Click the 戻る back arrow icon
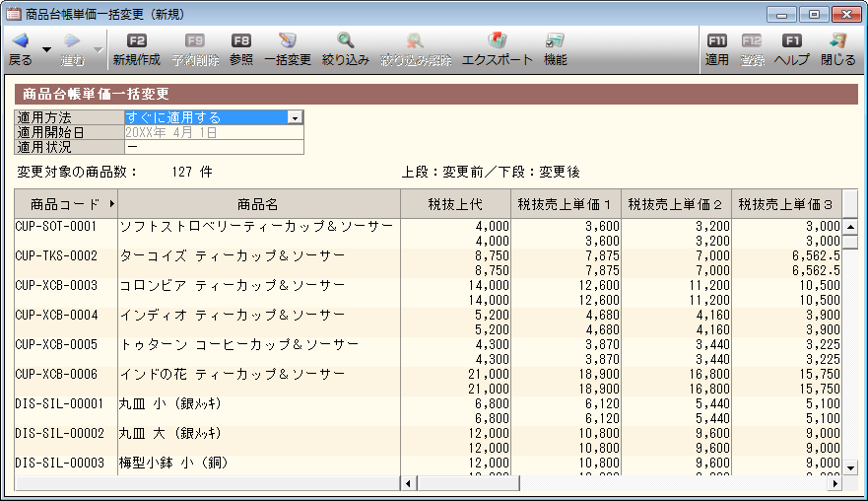 point(21,41)
